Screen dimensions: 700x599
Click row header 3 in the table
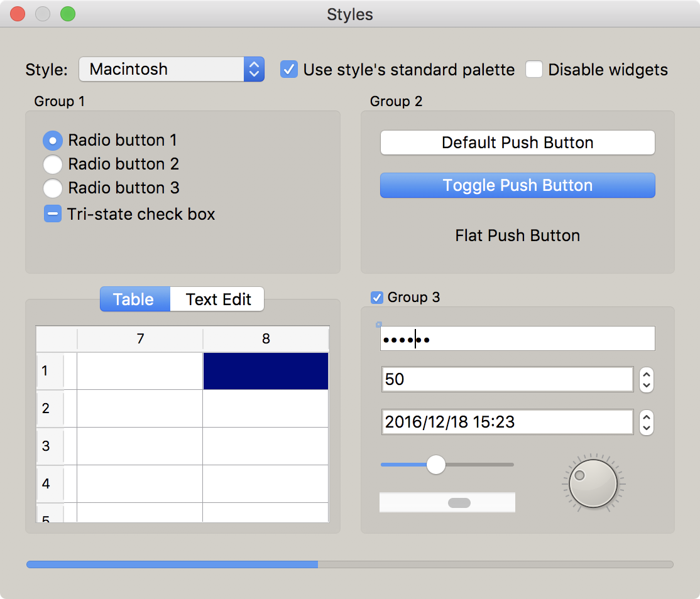[x=49, y=446]
